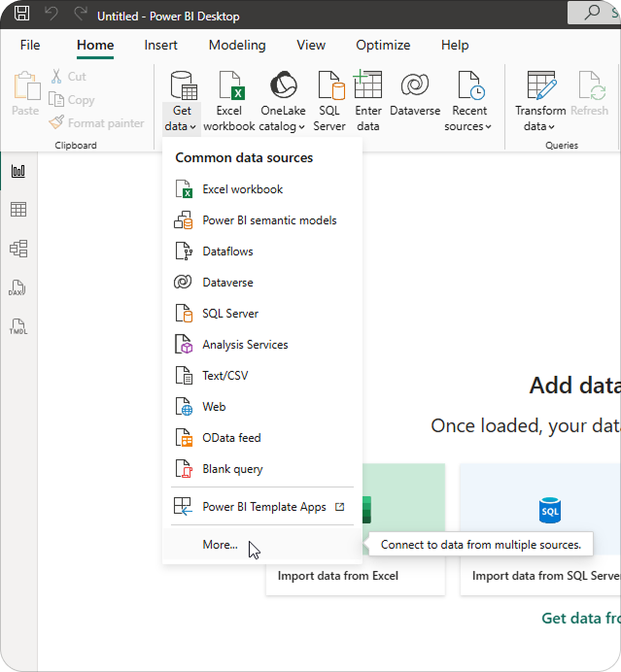Click the Redo arrow icon
The image size is (621, 672).
81,14
